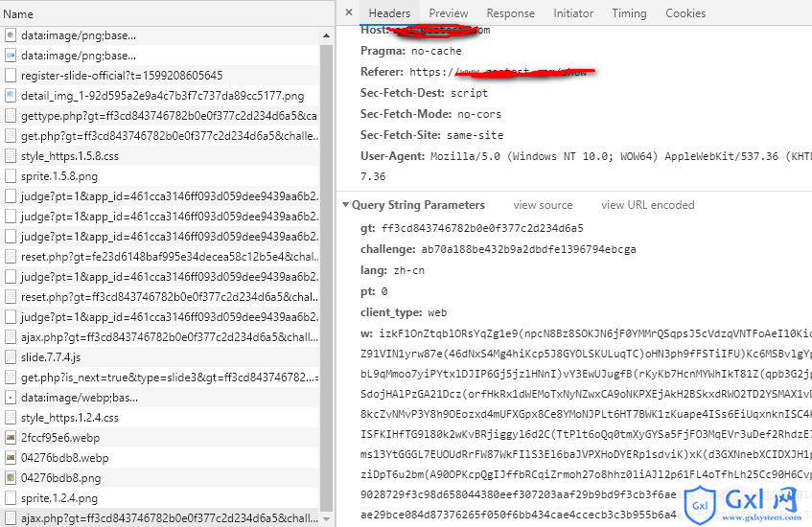Viewport: 812px width, 527px height.
Task: Click the request list scroll down arrow
Action: click(x=326, y=518)
